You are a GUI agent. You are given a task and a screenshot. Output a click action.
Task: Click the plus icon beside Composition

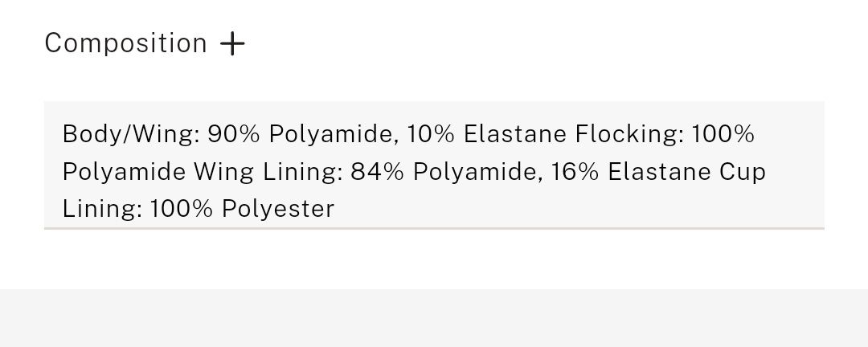232,43
